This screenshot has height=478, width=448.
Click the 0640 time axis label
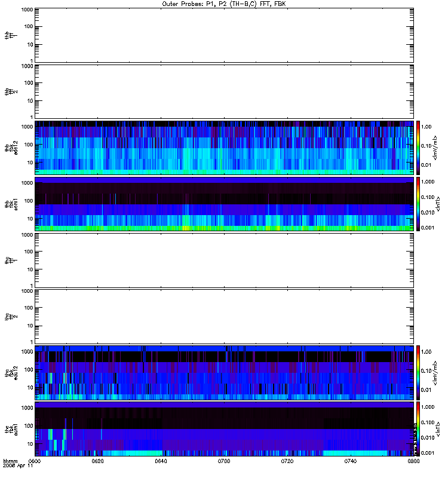[161, 461]
